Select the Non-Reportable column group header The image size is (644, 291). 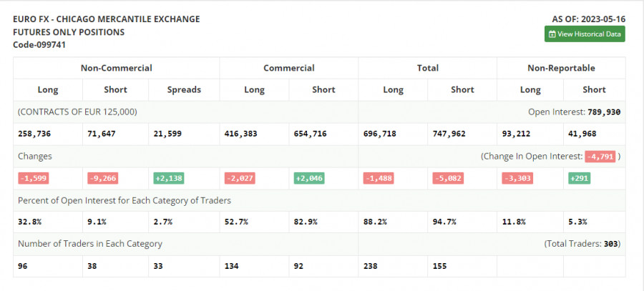(x=561, y=68)
